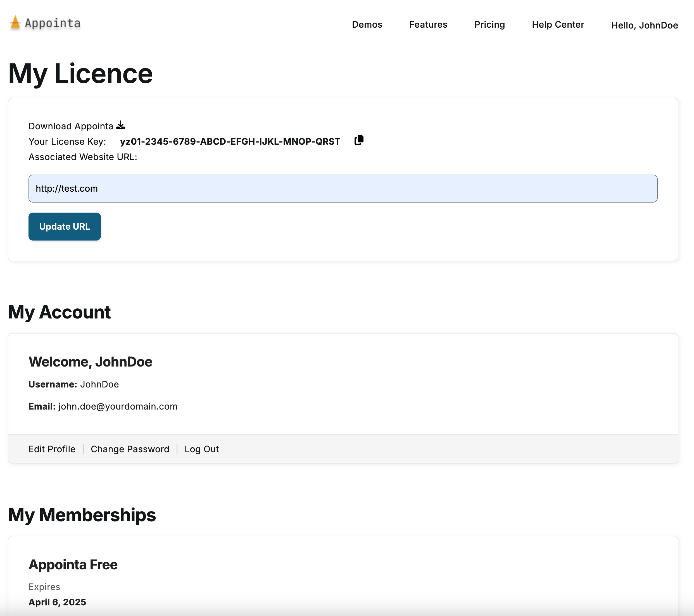Click the Appointa logo icon
The width and height of the screenshot is (694, 616).
click(x=15, y=23)
